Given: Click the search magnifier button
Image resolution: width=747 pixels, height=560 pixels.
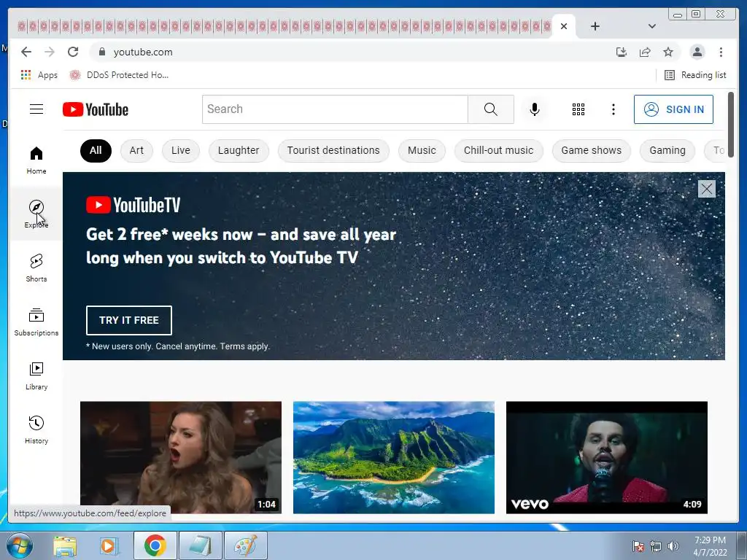Looking at the screenshot, I should point(491,109).
